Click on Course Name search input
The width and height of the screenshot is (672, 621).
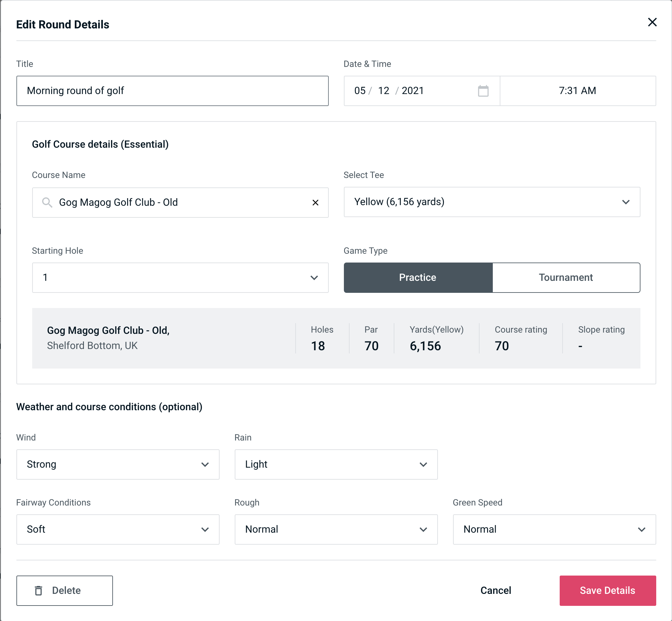tap(180, 203)
